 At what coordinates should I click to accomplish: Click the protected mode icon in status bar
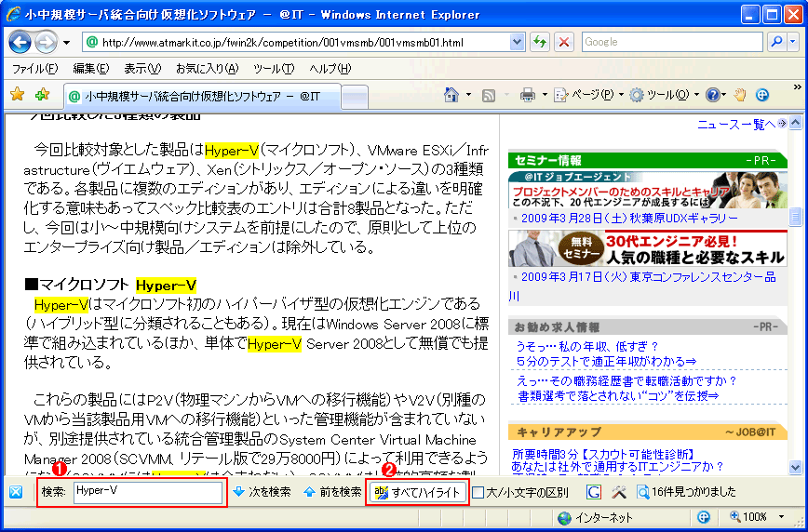tap(704, 516)
